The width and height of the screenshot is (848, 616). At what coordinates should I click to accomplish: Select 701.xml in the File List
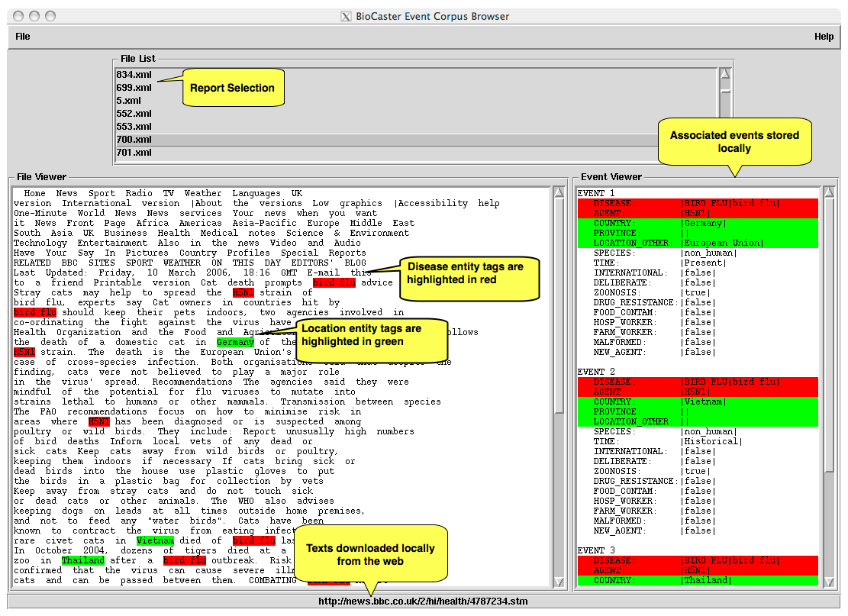134,153
